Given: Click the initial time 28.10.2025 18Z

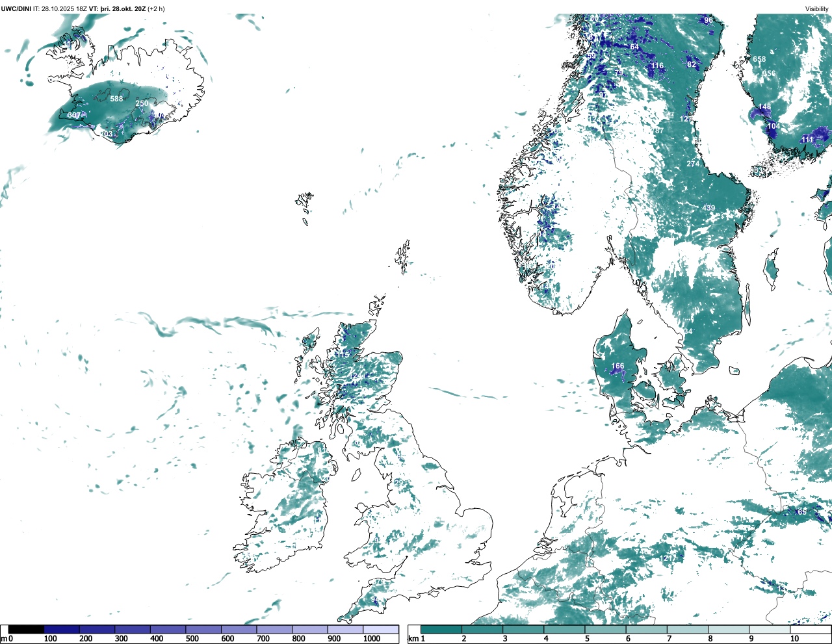Looking at the screenshot, I should coord(64,8).
